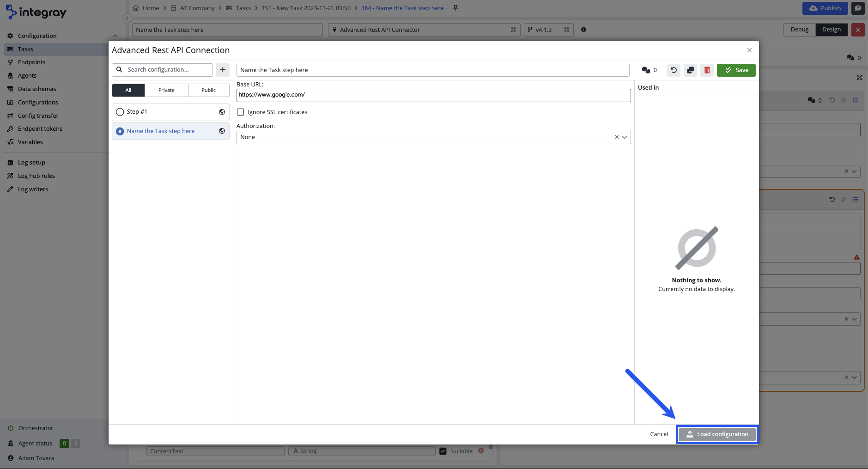Collapse the sidebar with the arrow icon

[127, 18]
